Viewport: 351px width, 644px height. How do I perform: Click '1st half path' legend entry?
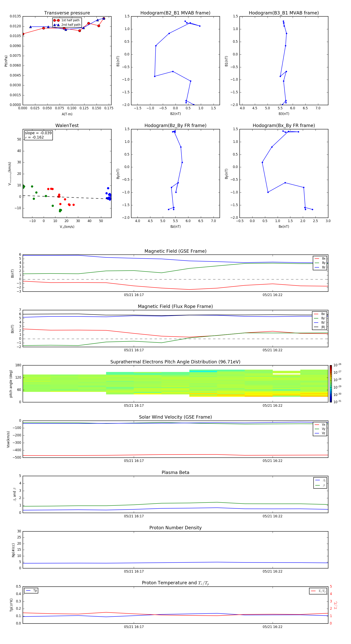[67, 20]
